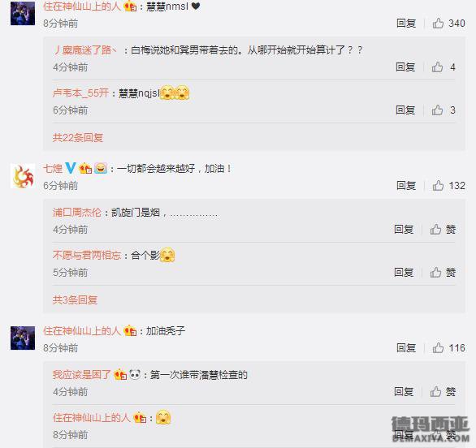
Task: Click 七煌's blue V verified badge
Action: [71, 168]
